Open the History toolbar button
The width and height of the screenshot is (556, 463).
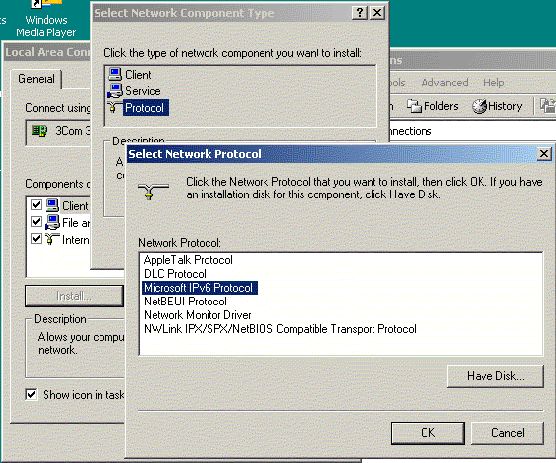point(497,106)
